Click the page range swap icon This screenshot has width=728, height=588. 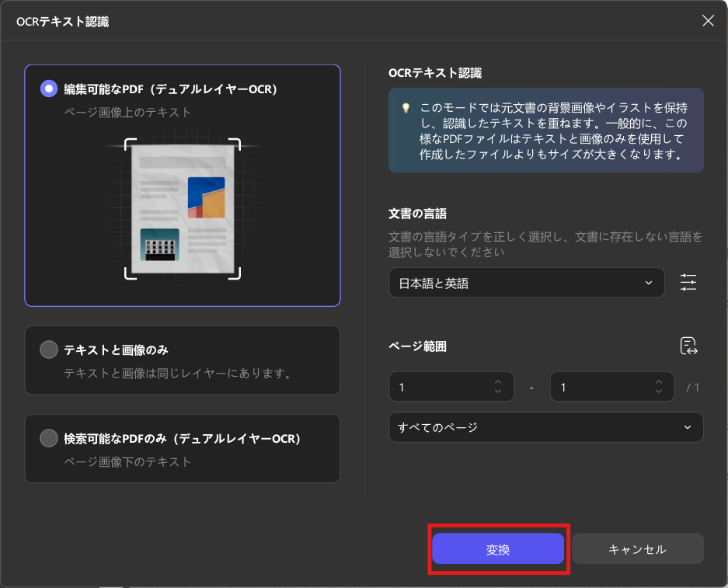pyautogui.click(x=688, y=346)
